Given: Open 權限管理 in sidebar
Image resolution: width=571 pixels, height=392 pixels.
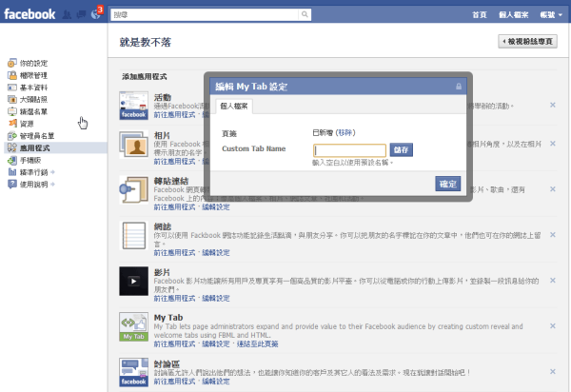Looking at the screenshot, I should coord(28,75).
